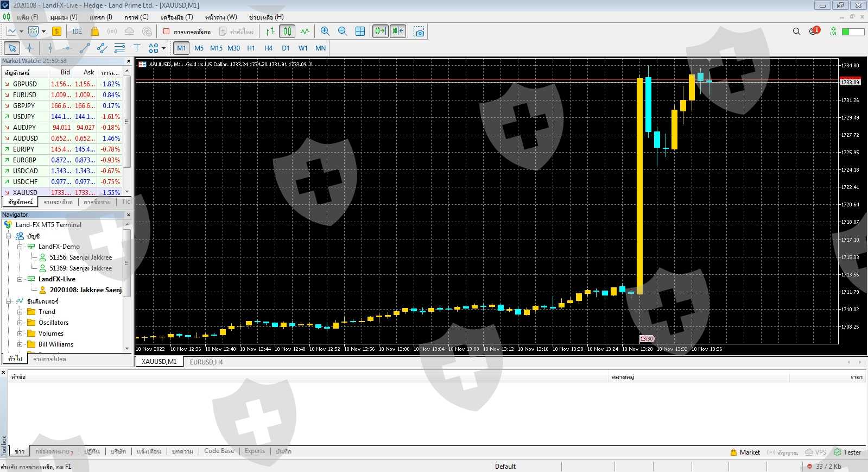This screenshot has height=472, width=868.
Task: Click the Zoom Out magnifier icon
Action: click(x=343, y=32)
